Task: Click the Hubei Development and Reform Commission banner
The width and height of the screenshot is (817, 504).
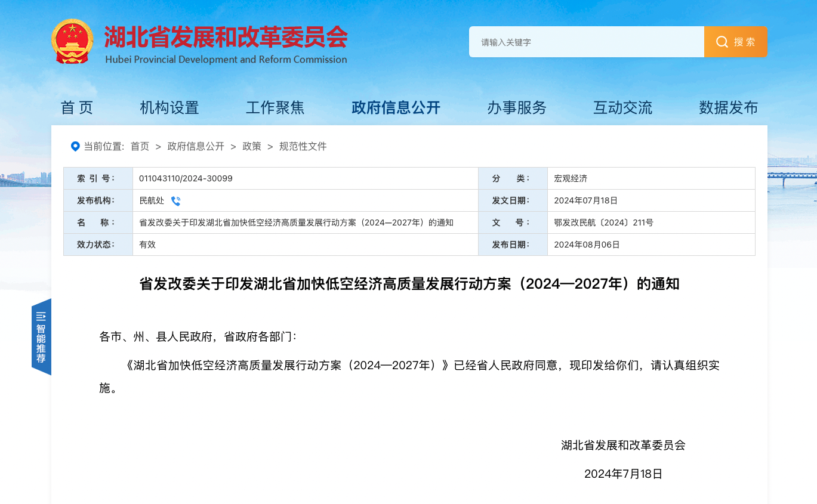Action: coord(226,41)
